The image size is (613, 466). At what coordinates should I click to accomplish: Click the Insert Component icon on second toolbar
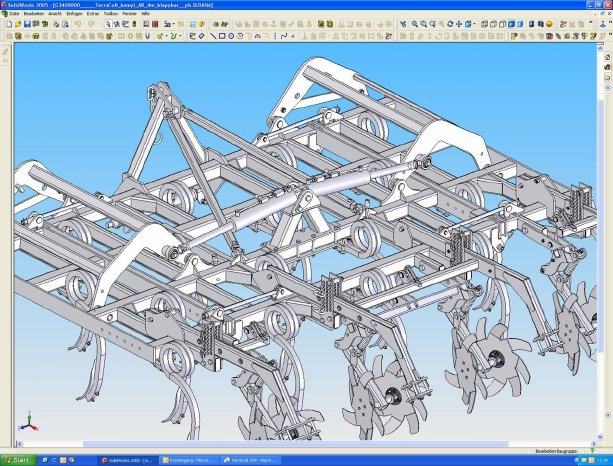18,36
